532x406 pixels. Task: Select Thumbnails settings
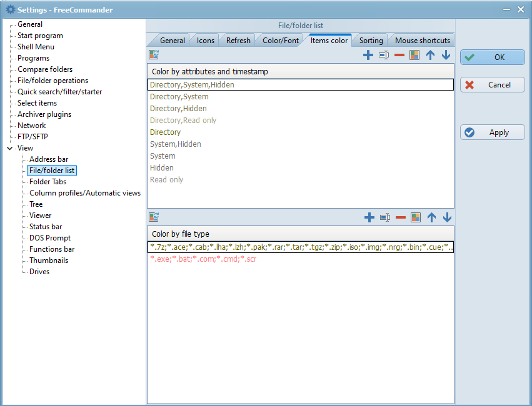click(x=49, y=260)
